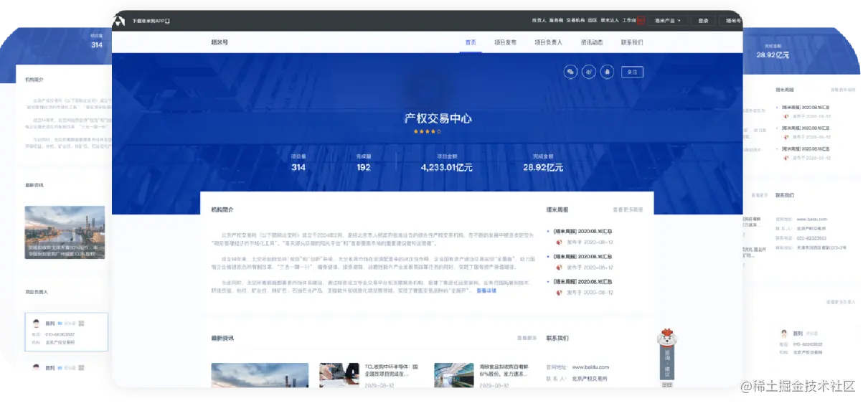Screen dimensions: 868x406
Task: Click 交易机构 in the top bar
Action: [x=575, y=21]
